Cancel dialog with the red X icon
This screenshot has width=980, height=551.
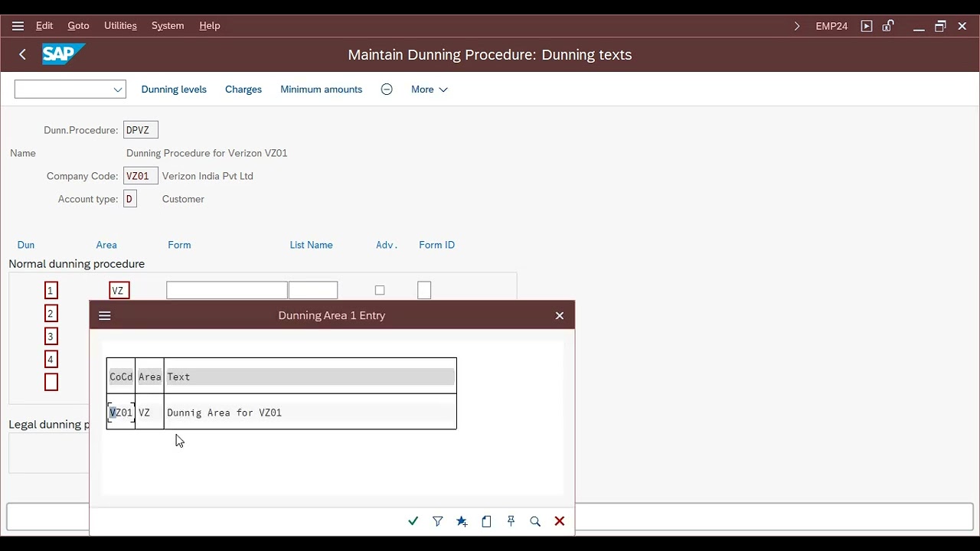pyautogui.click(x=560, y=521)
